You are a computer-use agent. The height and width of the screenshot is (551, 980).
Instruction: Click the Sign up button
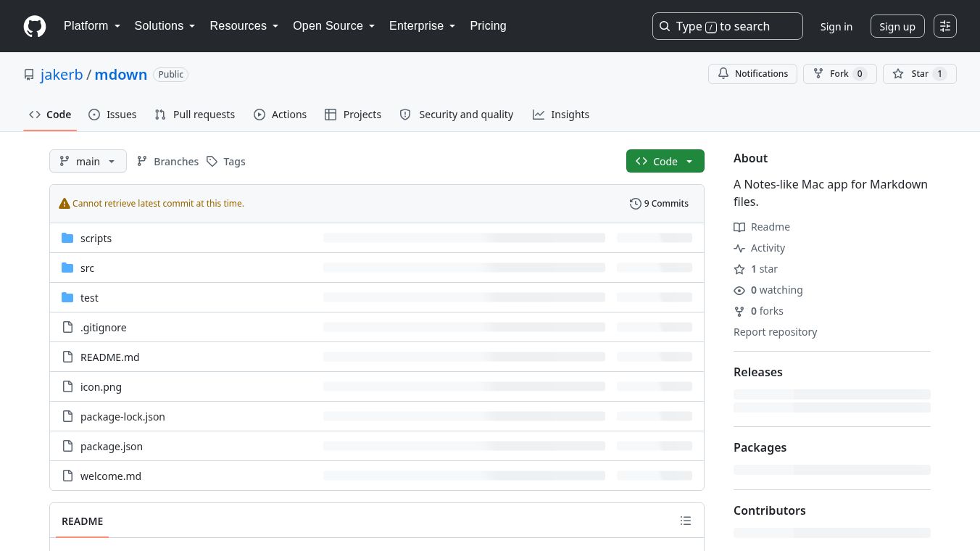897,26
